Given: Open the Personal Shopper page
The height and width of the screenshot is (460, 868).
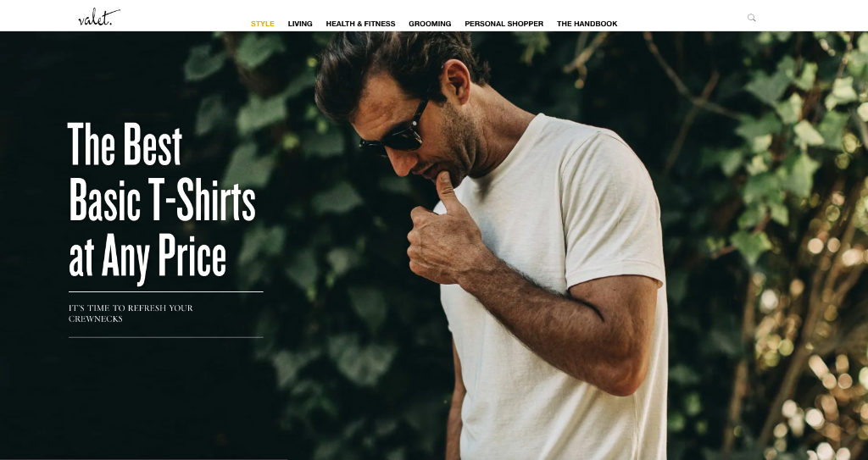Looking at the screenshot, I should (x=504, y=24).
